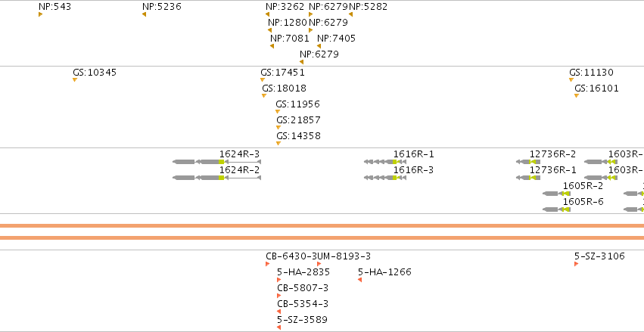Click the NP:3262 feature marker
This screenshot has width=644, height=332.
click(x=267, y=14)
